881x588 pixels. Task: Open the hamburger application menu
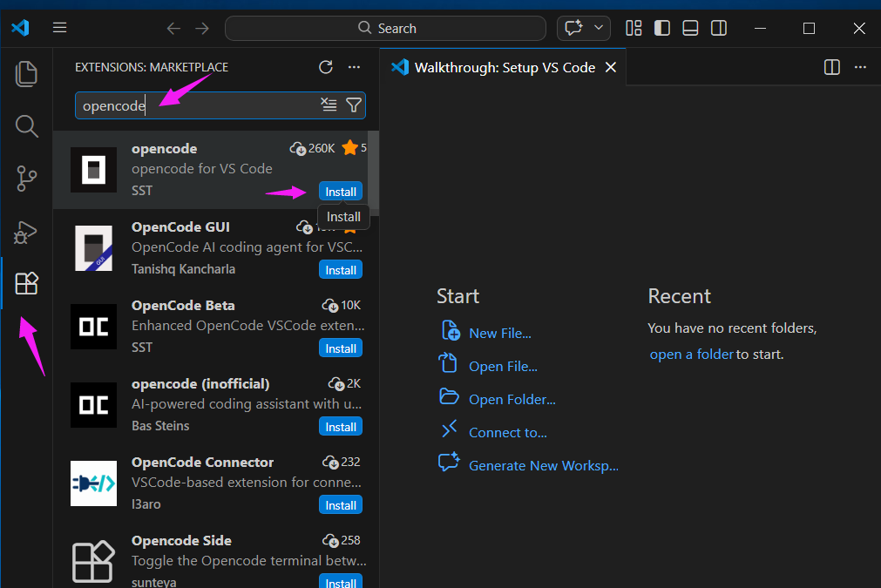click(60, 28)
